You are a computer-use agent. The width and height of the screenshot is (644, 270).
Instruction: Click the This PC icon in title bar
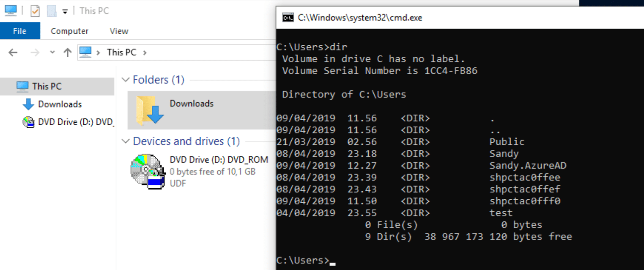[11, 10]
